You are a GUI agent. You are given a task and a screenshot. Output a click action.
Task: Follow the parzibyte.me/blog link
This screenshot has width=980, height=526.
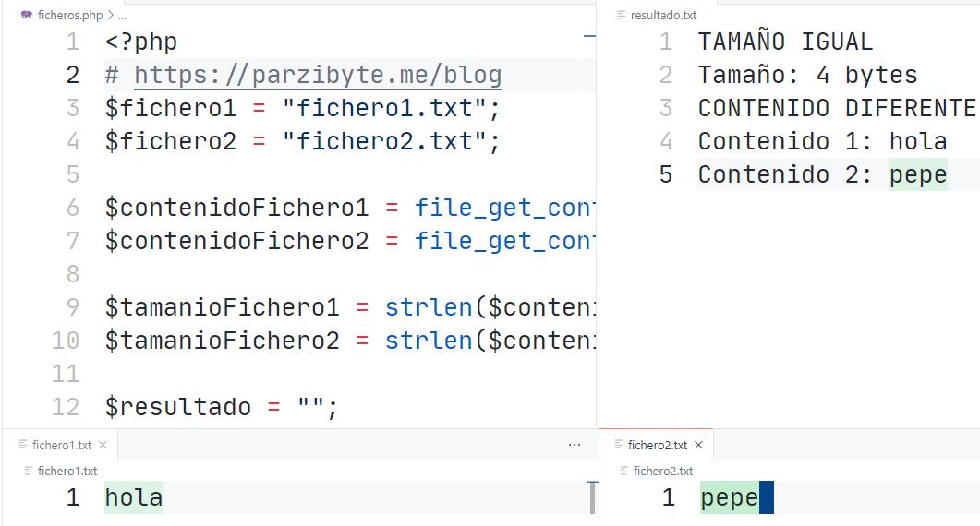pos(318,75)
